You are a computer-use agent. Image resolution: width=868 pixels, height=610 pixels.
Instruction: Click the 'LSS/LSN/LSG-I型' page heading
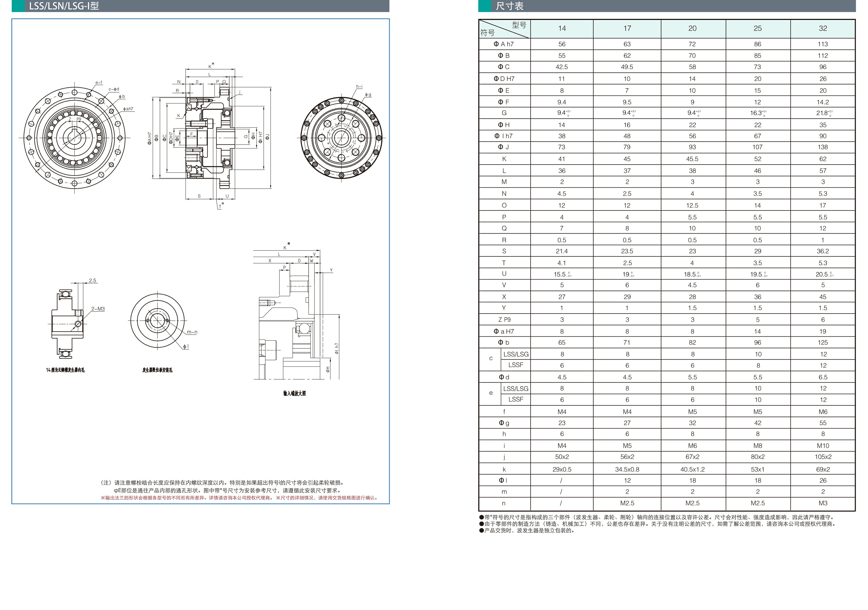click(64, 6)
